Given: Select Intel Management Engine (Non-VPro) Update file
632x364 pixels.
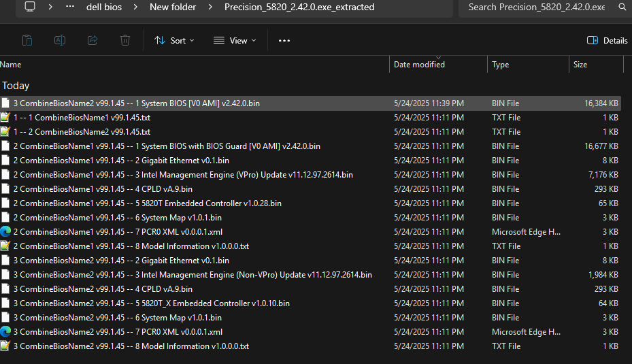Looking at the screenshot, I should 310,274.
